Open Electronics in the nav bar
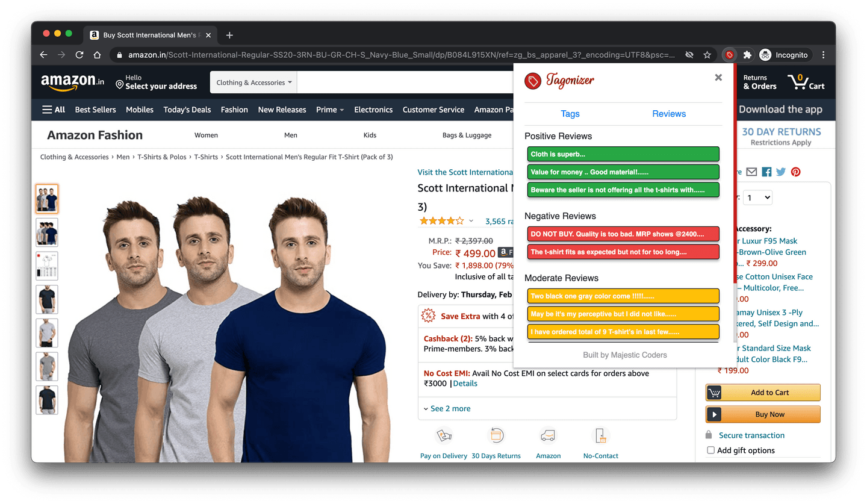The height and width of the screenshot is (504, 867). point(373,110)
